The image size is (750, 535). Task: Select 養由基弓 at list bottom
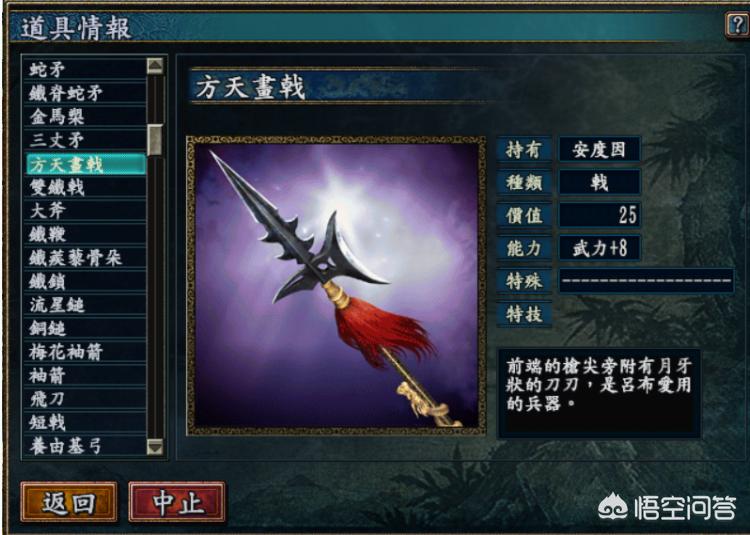pyautogui.click(x=85, y=447)
